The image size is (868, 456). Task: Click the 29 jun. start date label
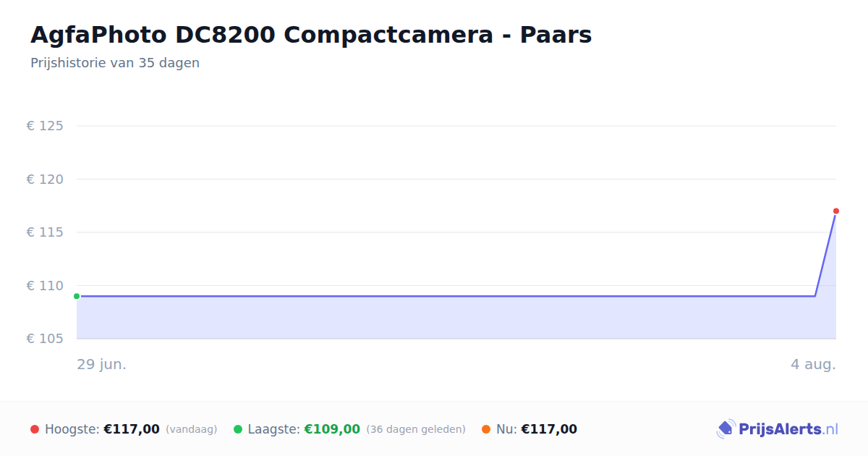(102, 364)
